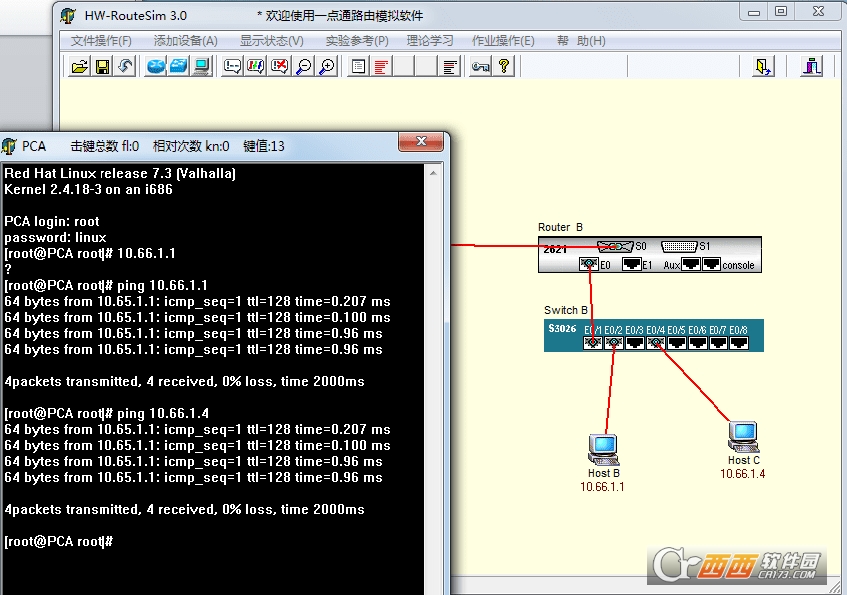The image size is (847, 595).
Task: Add a switch using the switch icon
Action: point(179,66)
